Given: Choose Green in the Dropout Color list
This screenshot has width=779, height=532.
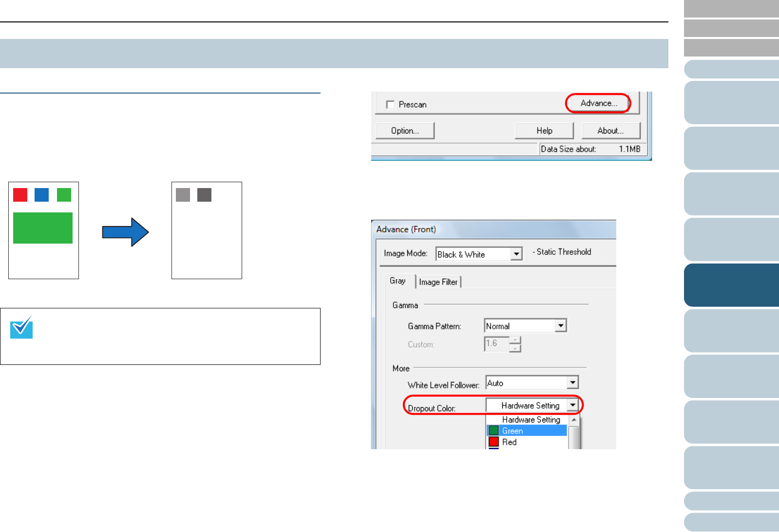Looking at the screenshot, I should [513, 431].
